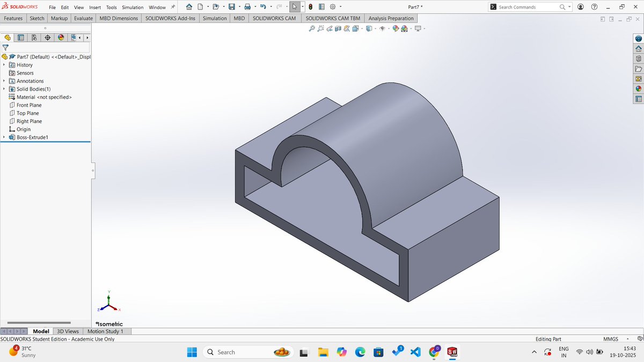
Task: Open the SOLIDWORKS login account icon
Action: tap(581, 7)
